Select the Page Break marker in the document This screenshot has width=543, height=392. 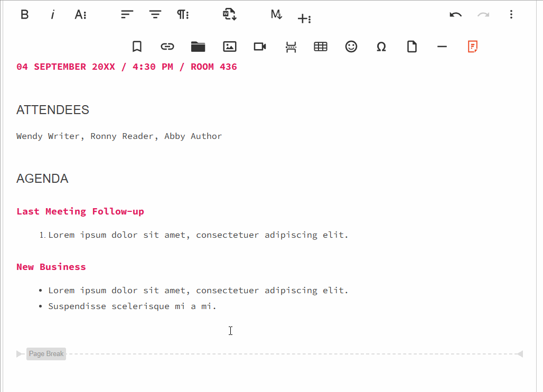(46, 353)
